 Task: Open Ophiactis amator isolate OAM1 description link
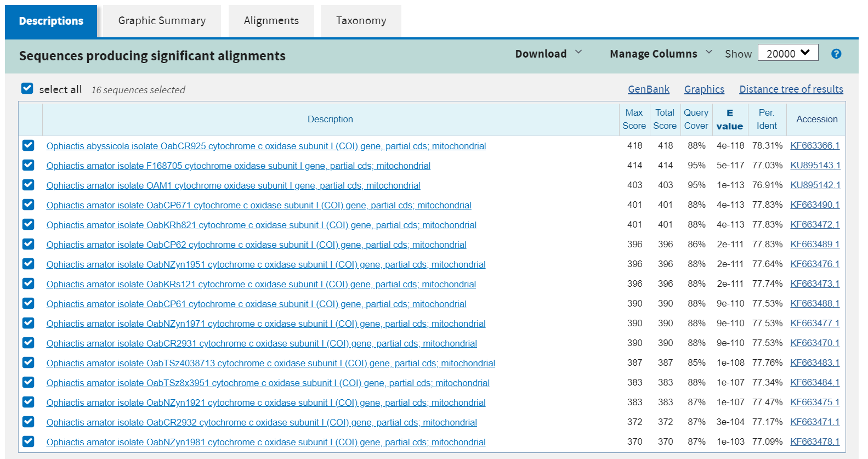point(233,185)
